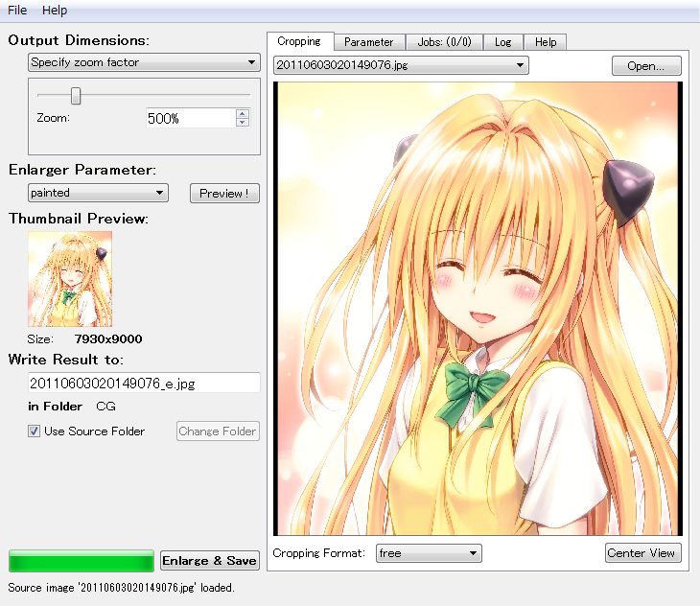Screen dimensions: 700x606
Task: Click the cropping preview image area
Action: (x=478, y=309)
